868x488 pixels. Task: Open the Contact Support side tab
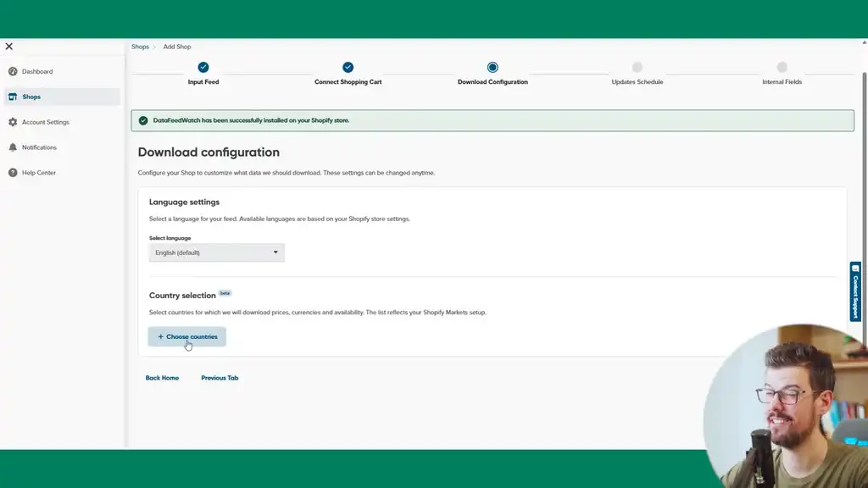click(855, 293)
